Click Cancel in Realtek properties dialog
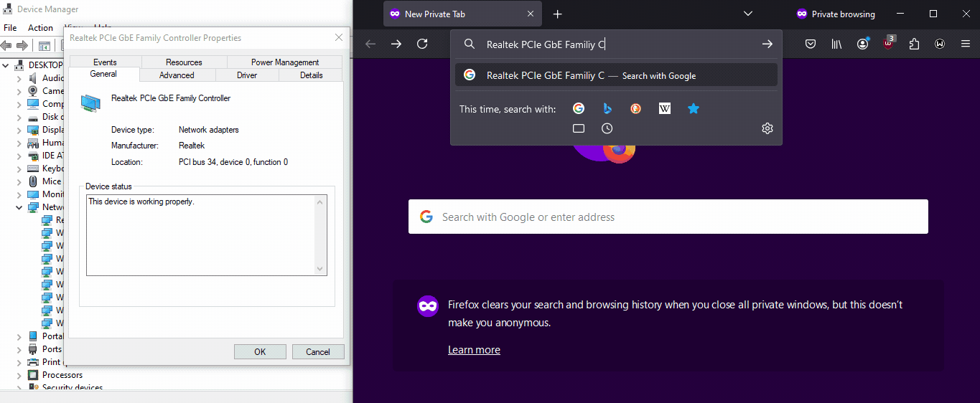The height and width of the screenshot is (403, 980). tap(318, 351)
